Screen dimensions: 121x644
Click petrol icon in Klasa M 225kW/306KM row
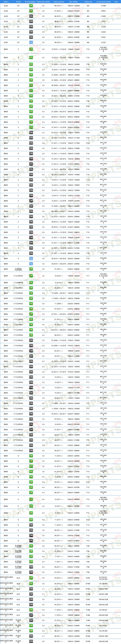tap(31, 631)
